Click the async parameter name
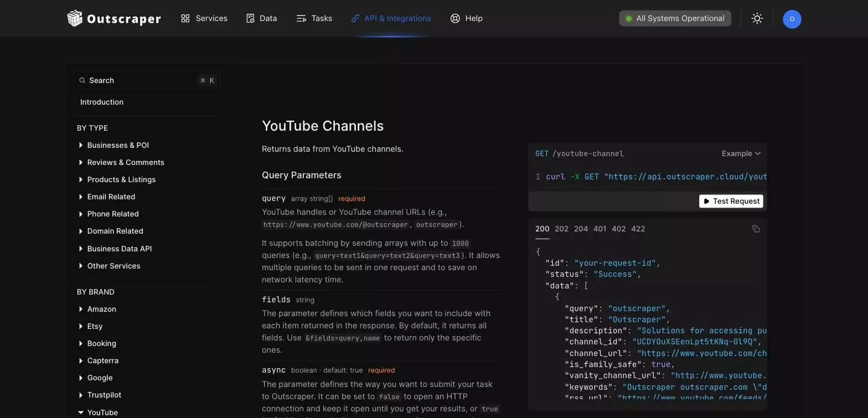This screenshot has width=868, height=418. pyautogui.click(x=274, y=370)
